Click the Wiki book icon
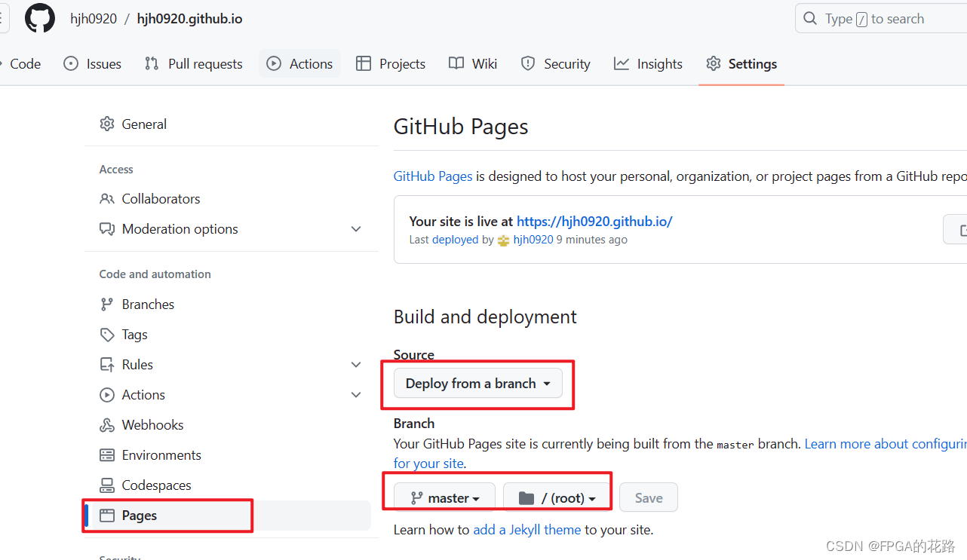This screenshot has height=560, width=967. tap(456, 64)
